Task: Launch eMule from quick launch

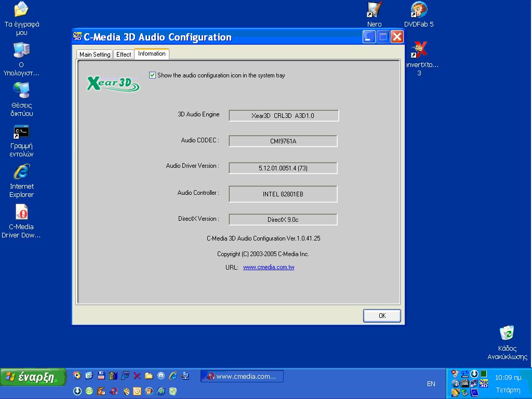Action: pyautogui.click(x=101, y=391)
